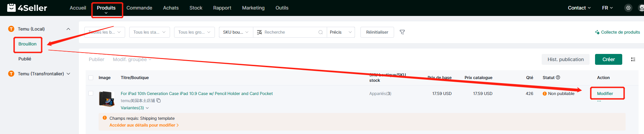Click the Temu (Local) orange icon

[x=11, y=29]
